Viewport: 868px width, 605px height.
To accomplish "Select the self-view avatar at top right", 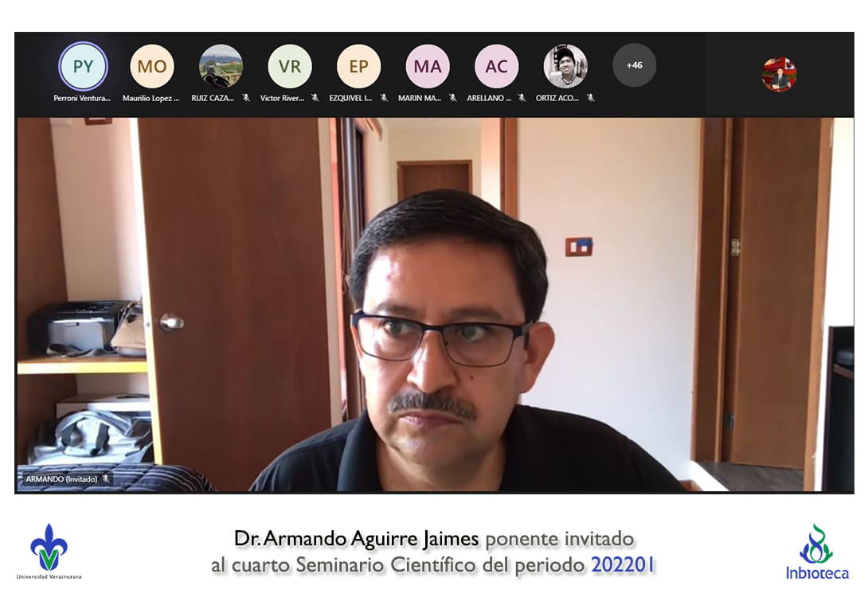I will pyautogui.click(x=778, y=75).
